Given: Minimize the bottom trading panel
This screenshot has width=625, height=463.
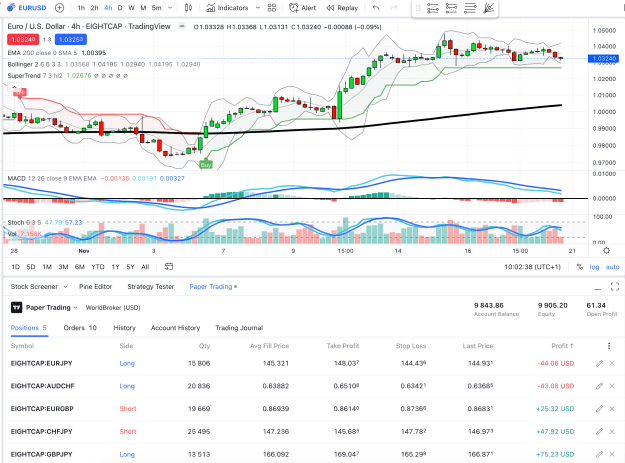Looking at the screenshot, I should click(x=597, y=287).
